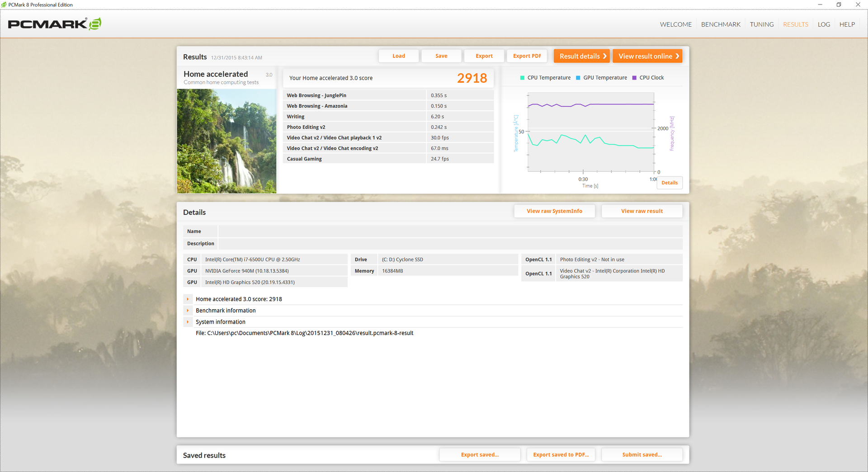Open Result details

582,56
